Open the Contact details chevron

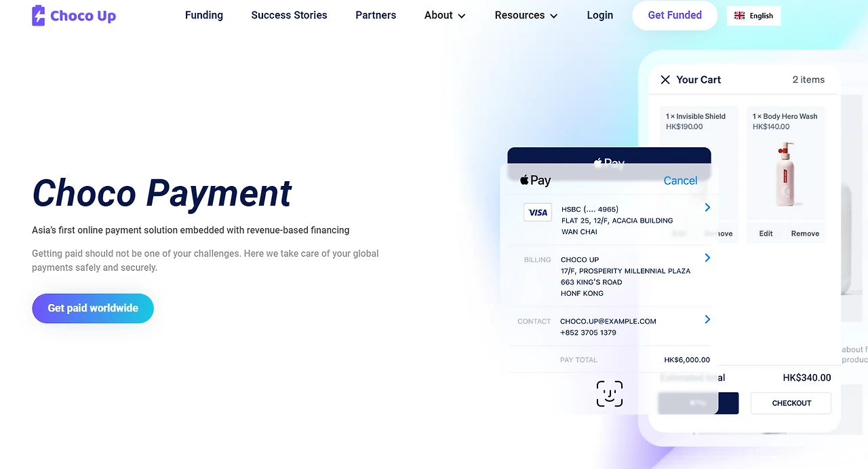pos(707,320)
